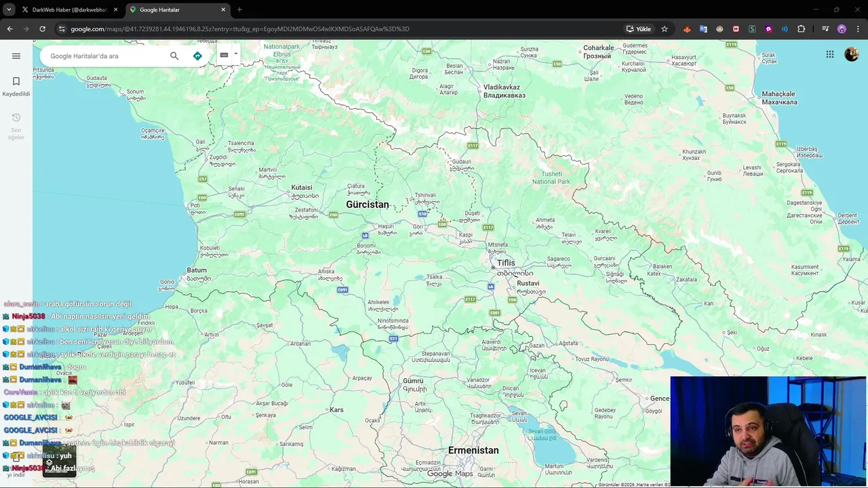Click the Mahaçkale city label

[x=780, y=94]
